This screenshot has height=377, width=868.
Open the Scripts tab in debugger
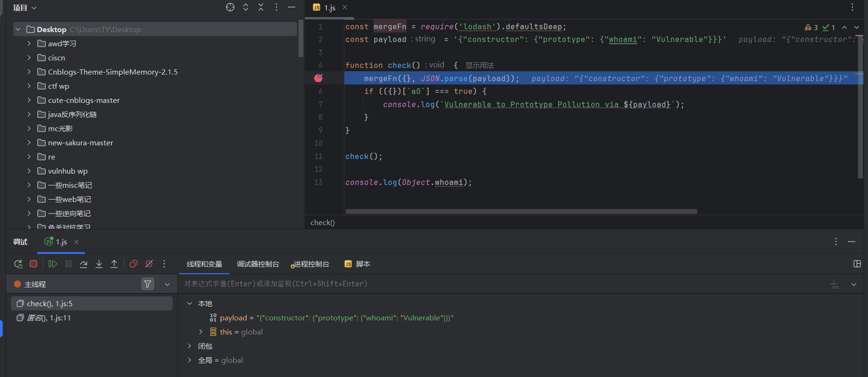coord(358,264)
